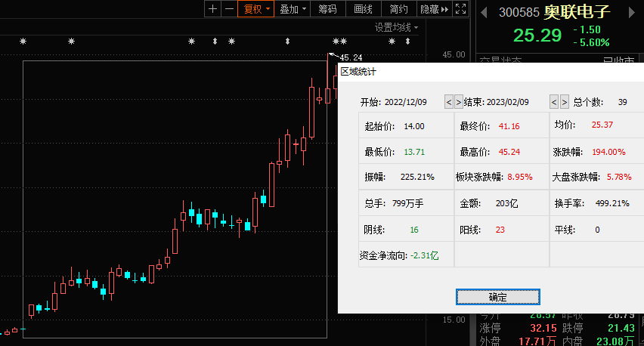The width and height of the screenshot is (644, 346).
Task: Click the 确定 button
Action: pos(498,297)
